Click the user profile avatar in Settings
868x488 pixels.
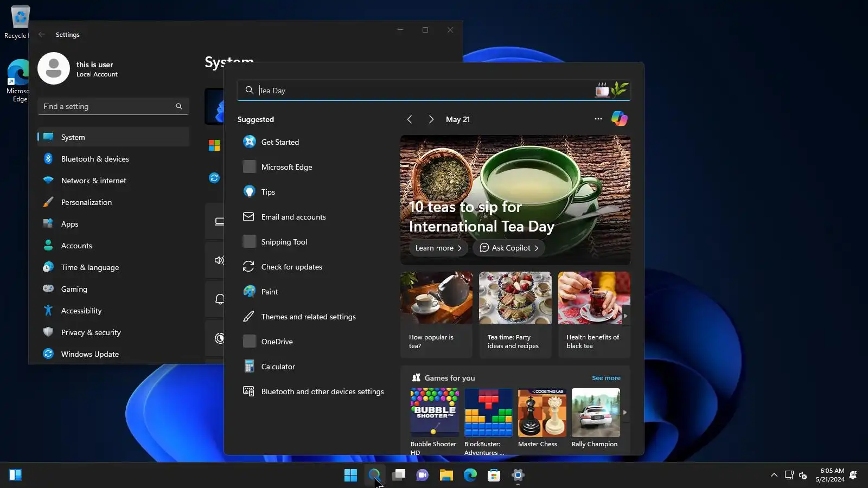click(x=54, y=68)
